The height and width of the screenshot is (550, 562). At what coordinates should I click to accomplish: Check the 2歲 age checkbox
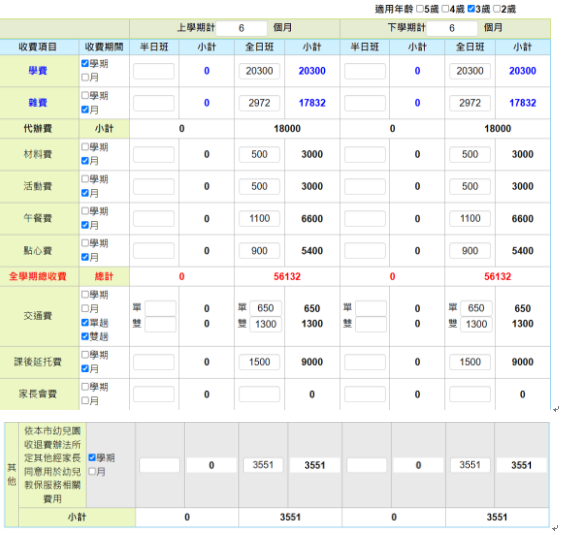pos(497,9)
